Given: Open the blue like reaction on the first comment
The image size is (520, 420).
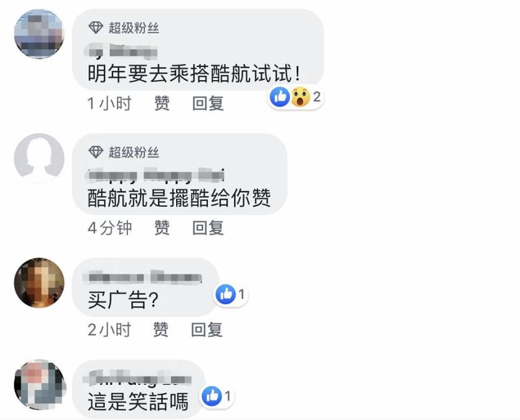Looking at the screenshot, I should click(x=280, y=97).
